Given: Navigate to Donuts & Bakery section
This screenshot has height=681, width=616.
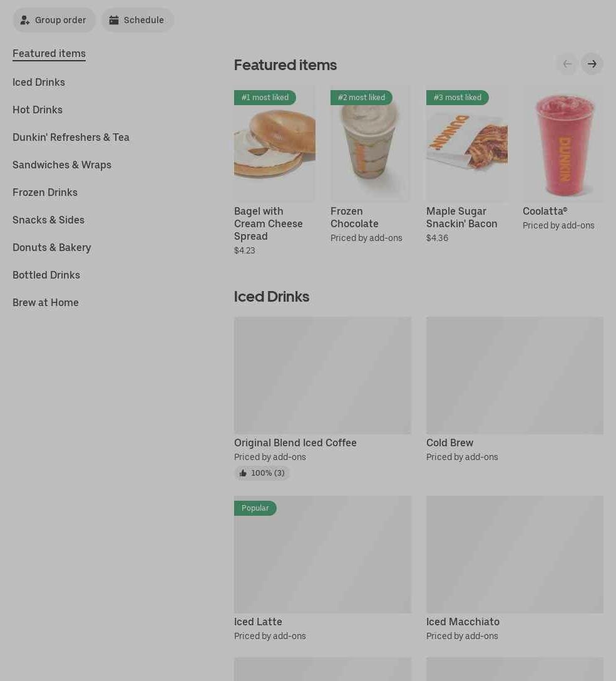Looking at the screenshot, I should pos(52,248).
